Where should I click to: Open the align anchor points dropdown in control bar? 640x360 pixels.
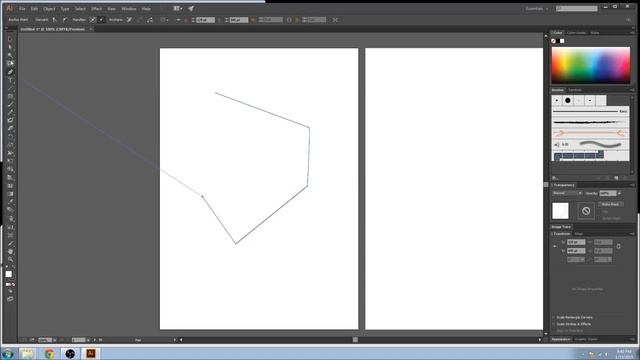tap(164, 20)
